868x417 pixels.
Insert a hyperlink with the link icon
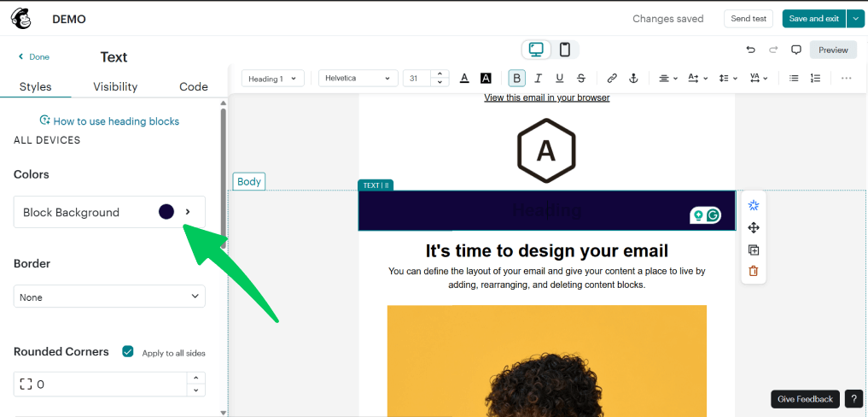(x=612, y=78)
